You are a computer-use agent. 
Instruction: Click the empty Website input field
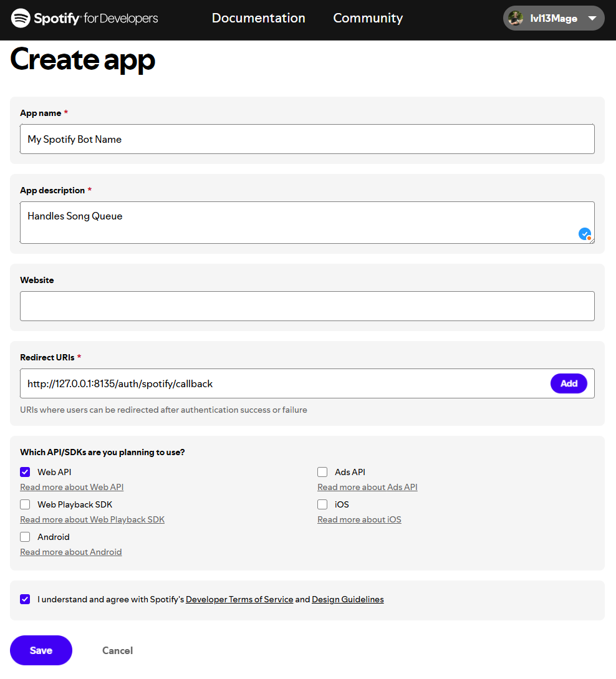[307, 306]
